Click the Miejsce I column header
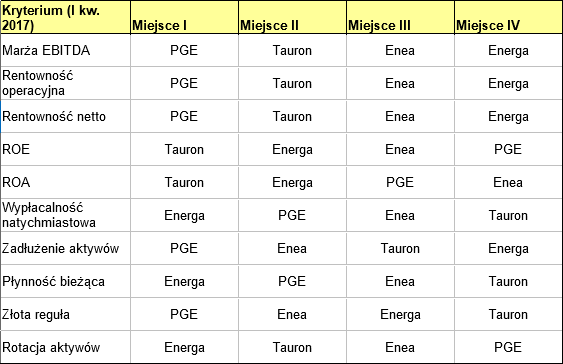Viewport: 563px width, 364px height. (x=184, y=17)
